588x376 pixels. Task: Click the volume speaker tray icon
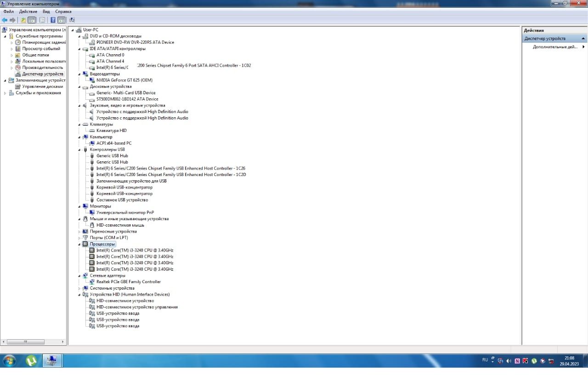pyautogui.click(x=509, y=361)
